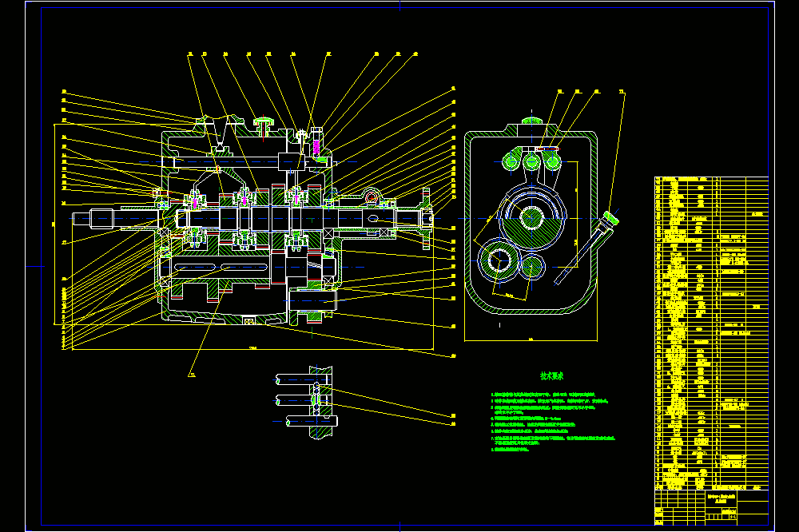The image size is (799, 532).
Task: Click the width dimension line below end view
Action: click(531, 340)
